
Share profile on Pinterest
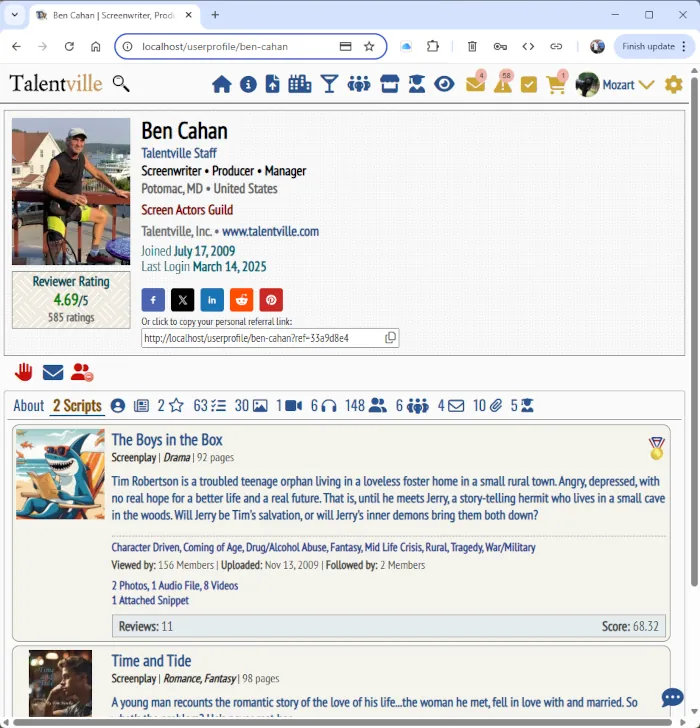pyautogui.click(x=271, y=299)
